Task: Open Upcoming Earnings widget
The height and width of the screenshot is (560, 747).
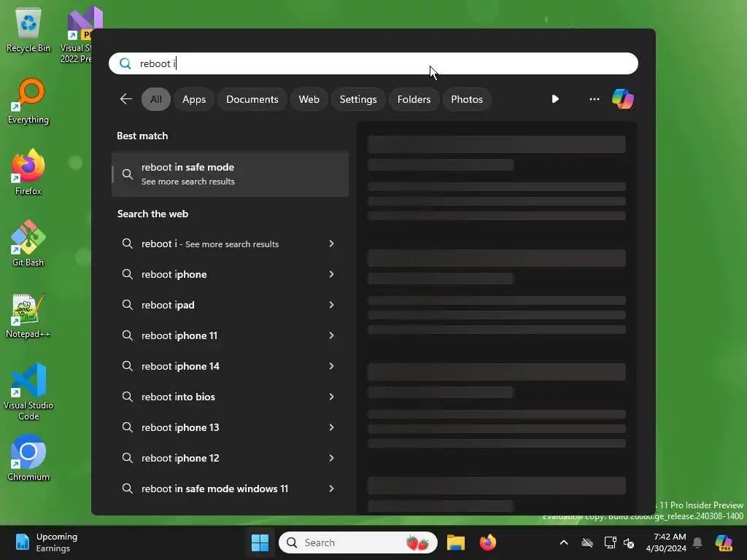Action: point(46,542)
